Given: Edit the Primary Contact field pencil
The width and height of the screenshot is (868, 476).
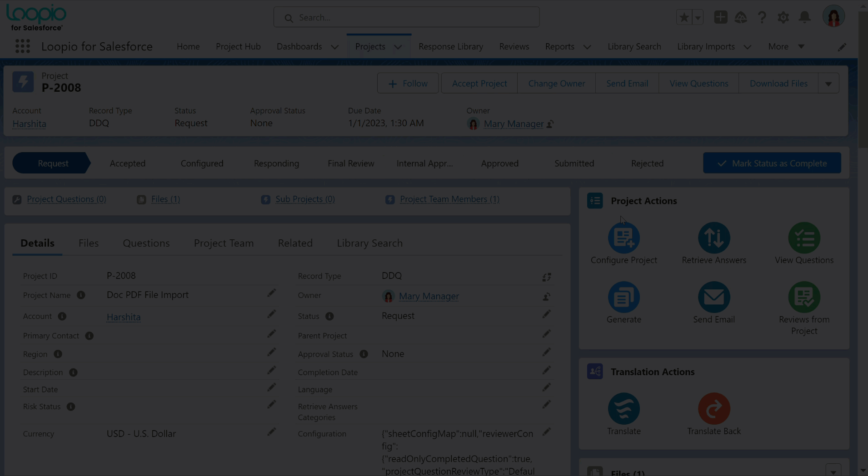Looking at the screenshot, I should point(271,334).
